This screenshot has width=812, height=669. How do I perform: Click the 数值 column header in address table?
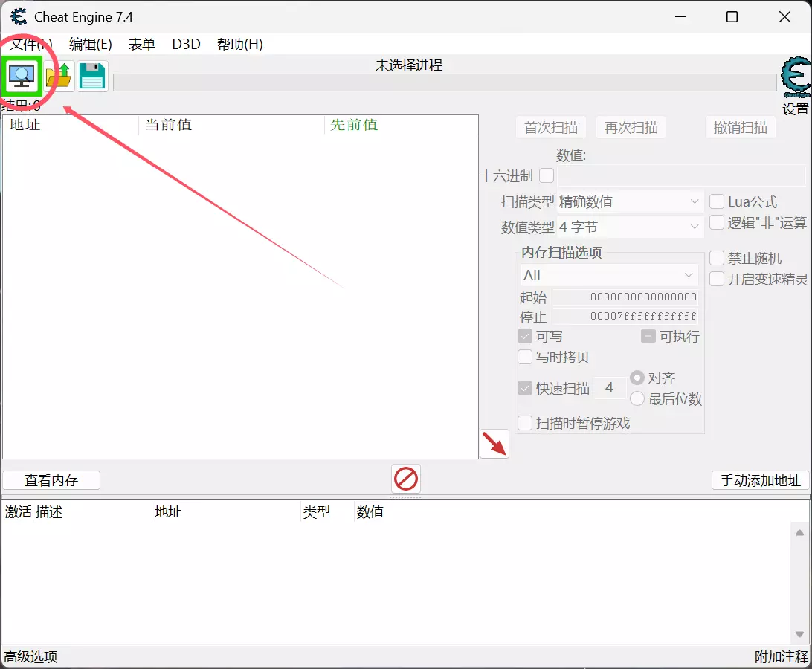tap(370, 512)
